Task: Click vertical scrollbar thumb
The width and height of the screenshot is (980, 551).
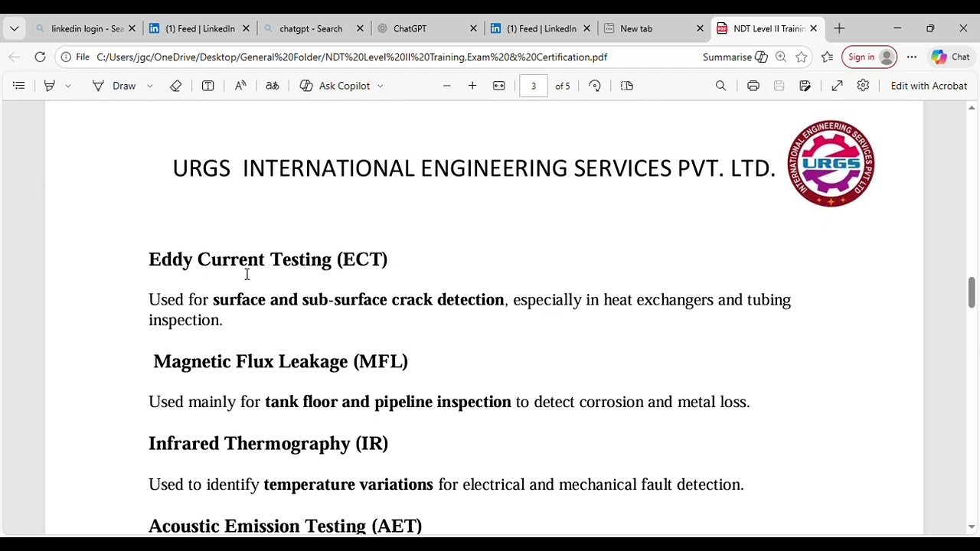Action: coord(972,292)
